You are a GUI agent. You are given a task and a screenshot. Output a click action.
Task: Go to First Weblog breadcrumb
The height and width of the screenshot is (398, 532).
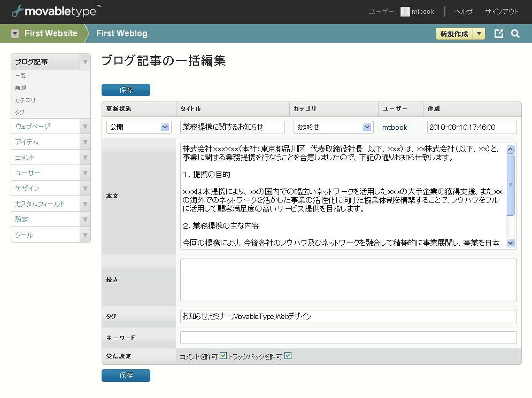tap(122, 34)
